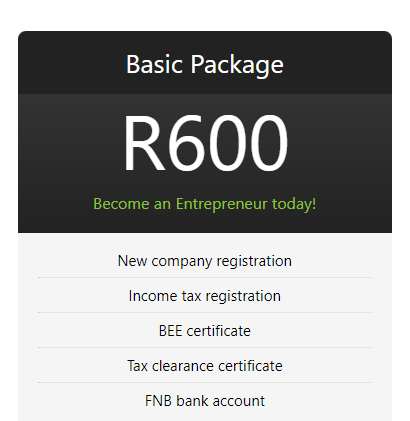
Task: Click the green Become an Entrepreneur today! tagline
Action: click(205, 204)
